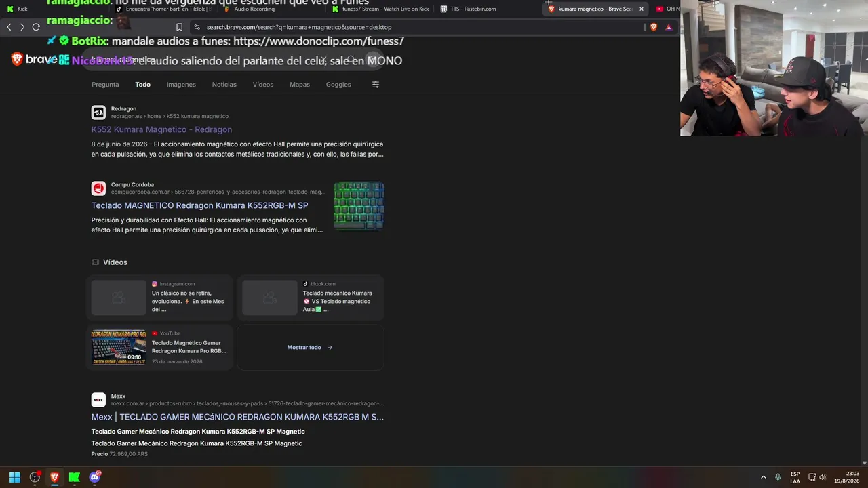Viewport: 868px width, 488px height.
Task: Select the Noticias search category
Action: pyautogui.click(x=224, y=85)
